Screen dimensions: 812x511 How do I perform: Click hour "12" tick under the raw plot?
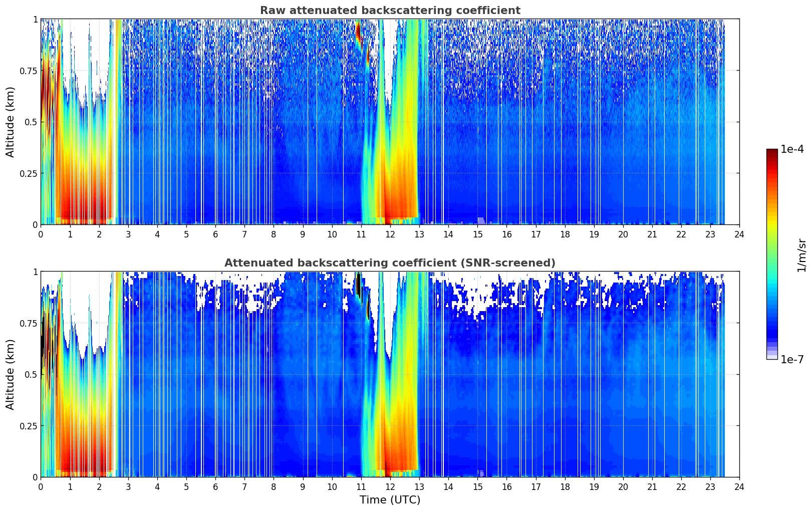pos(390,234)
